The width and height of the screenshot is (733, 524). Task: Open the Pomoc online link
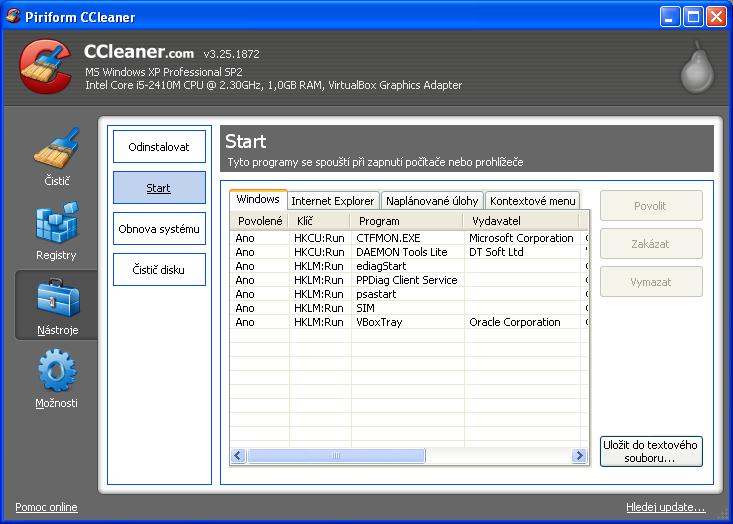pyautogui.click(x=46, y=507)
